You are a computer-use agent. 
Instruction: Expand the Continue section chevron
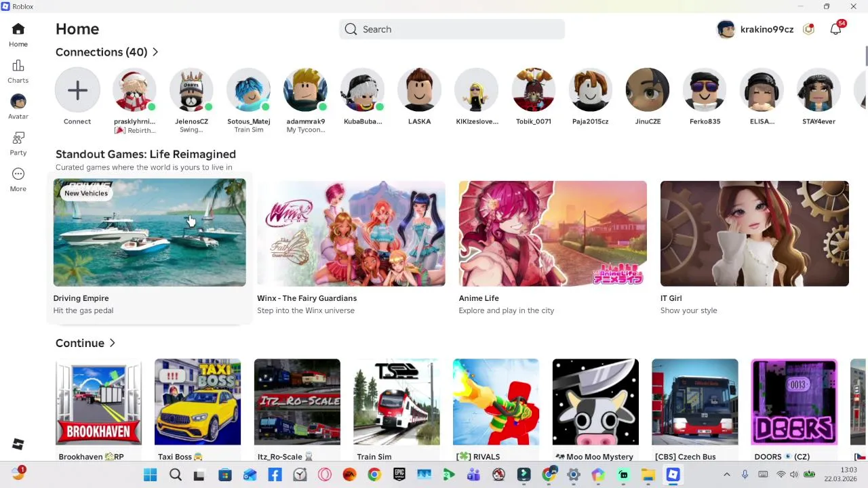pyautogui.click(x=113, y=343)
